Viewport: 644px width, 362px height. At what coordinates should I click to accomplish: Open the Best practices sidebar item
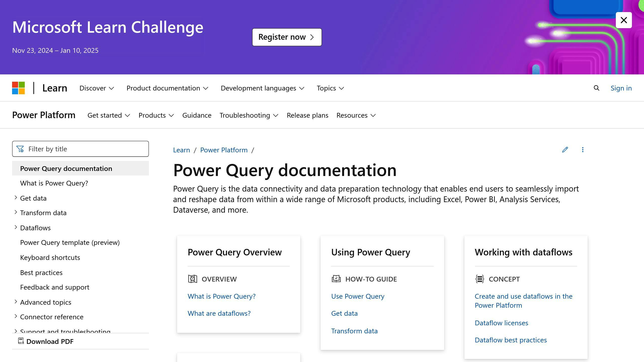[x=41, y=273]
